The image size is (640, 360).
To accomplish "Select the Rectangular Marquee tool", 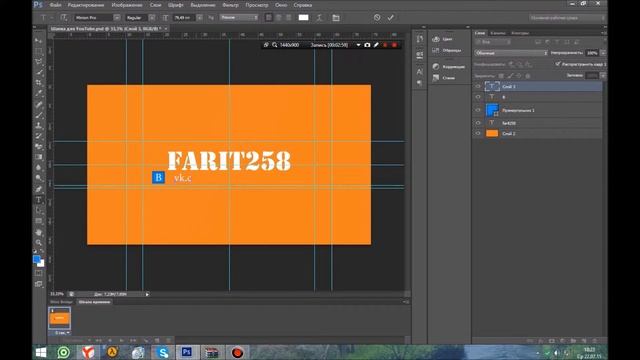I will (39, 51).
